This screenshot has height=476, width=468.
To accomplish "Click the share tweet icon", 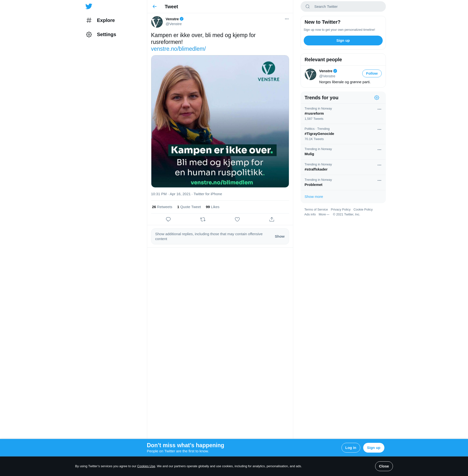I will [x=272, y=219].
